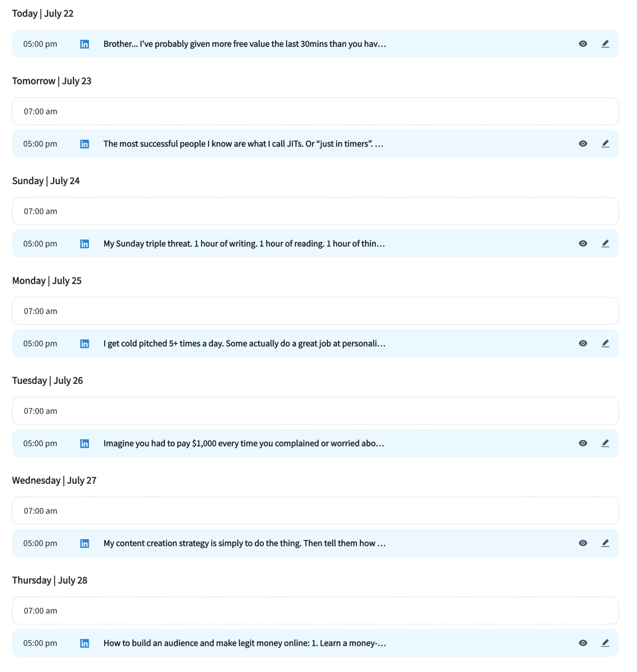Click the LinkedIn icon on Monday's 5pm post
Image resolution: width=637 pixels, height=672 pixels.
pos(84,344)
